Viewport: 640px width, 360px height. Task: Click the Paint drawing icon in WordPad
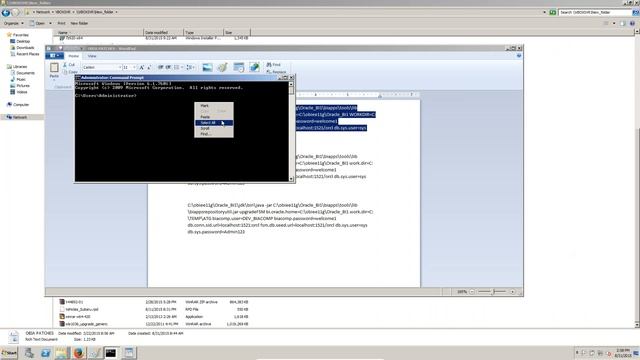222,67
